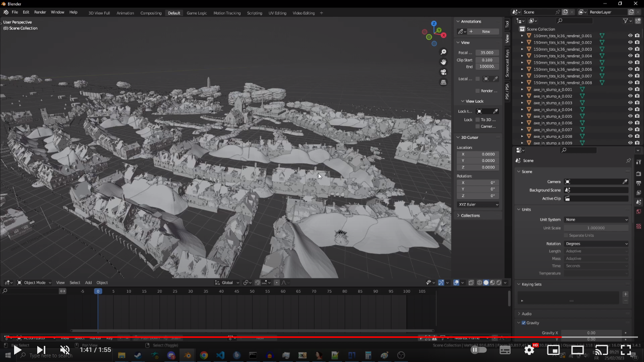Screen dimensions: 644x362
Task: Open the Rotation dropdown showing Degrees
Action: 597,243
